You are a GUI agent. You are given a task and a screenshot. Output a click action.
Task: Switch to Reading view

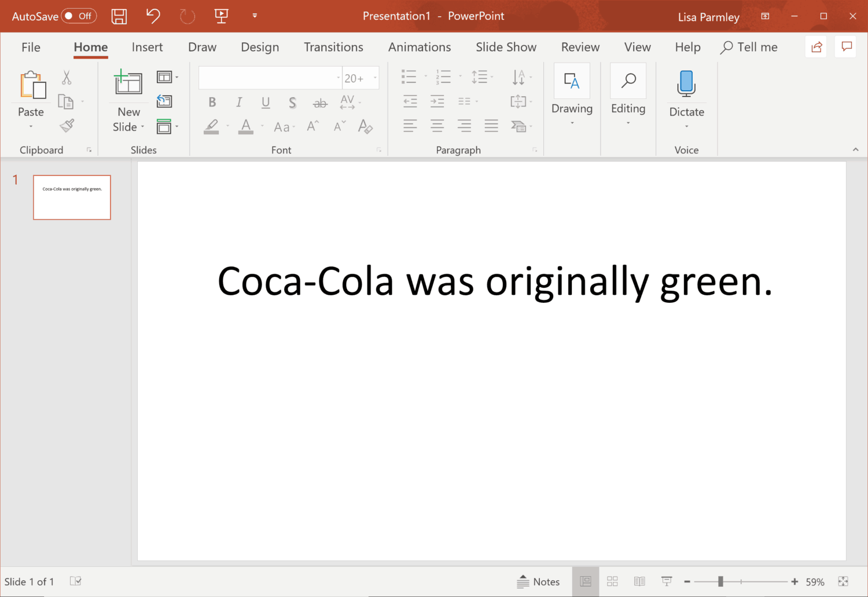[x=639, y=581]
